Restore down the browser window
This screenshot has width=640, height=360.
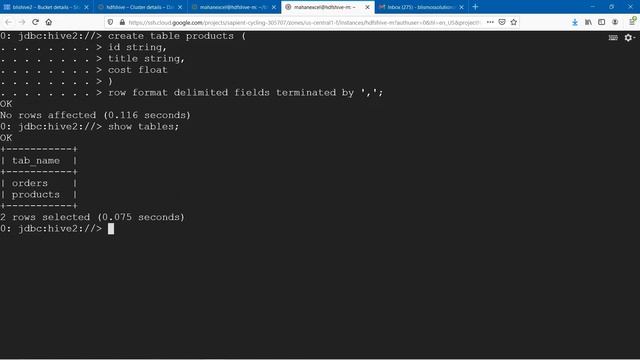tap(611, 7)
